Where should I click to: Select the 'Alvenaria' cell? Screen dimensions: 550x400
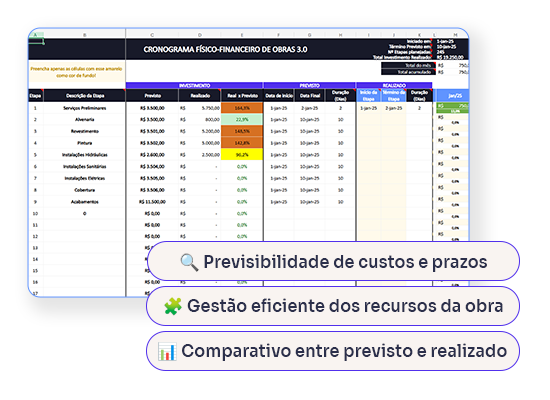pyautogui.click(x=85, y=120)
